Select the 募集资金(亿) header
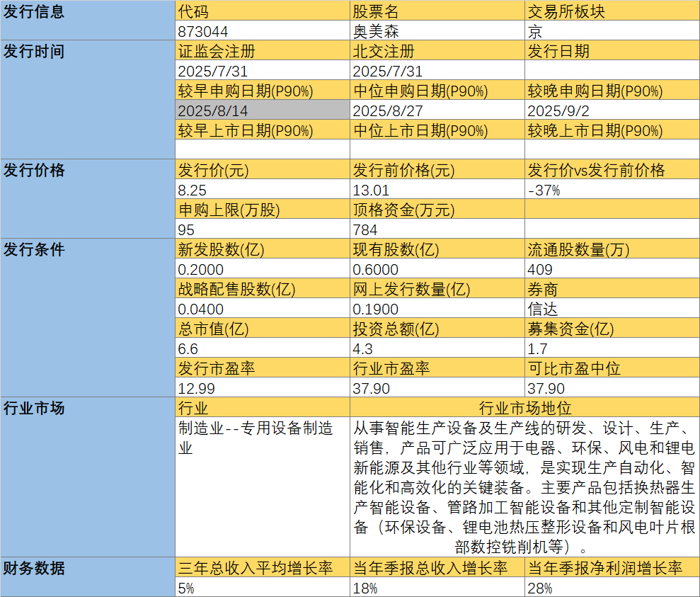The image size is (700, 597). [612, 328]
